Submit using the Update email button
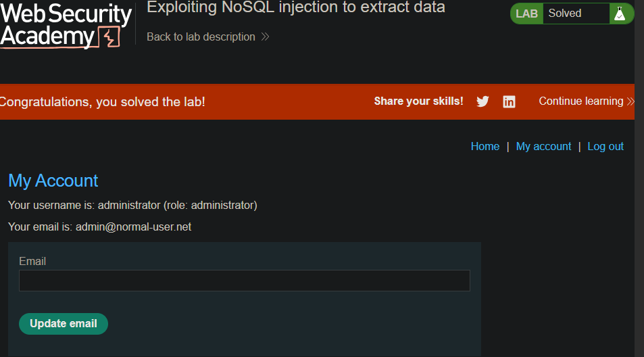This screenshot has height=357, width=644. click(64, 324)
